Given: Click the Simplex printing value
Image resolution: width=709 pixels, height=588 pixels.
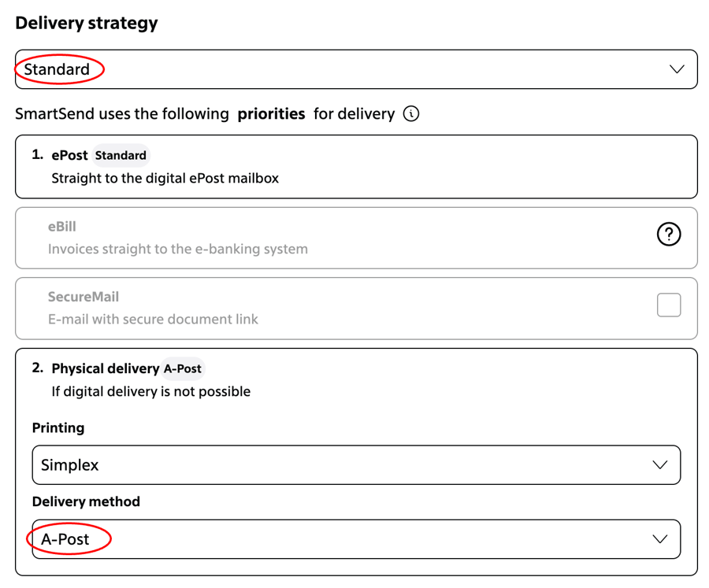Looking at the screenshot, I should 69,465.
